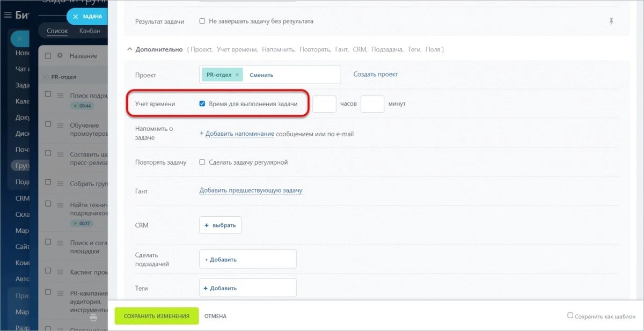Switch to Список view tab
Viewport: 644px width, 331px height.
click(57, 31)
